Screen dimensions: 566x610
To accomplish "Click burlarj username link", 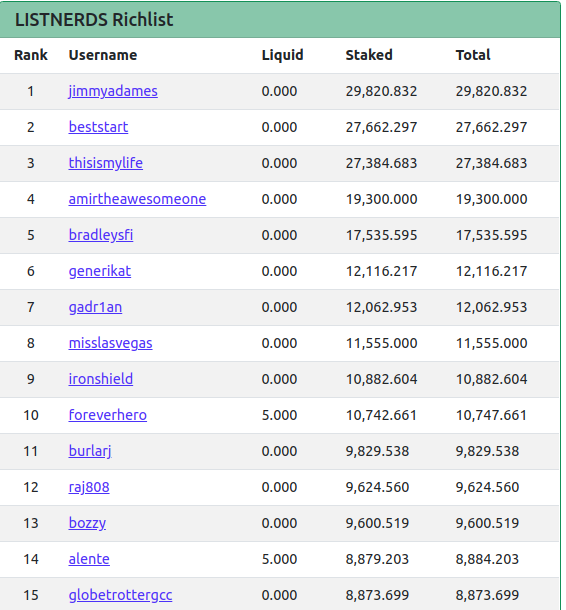I will tap(90, 451).
